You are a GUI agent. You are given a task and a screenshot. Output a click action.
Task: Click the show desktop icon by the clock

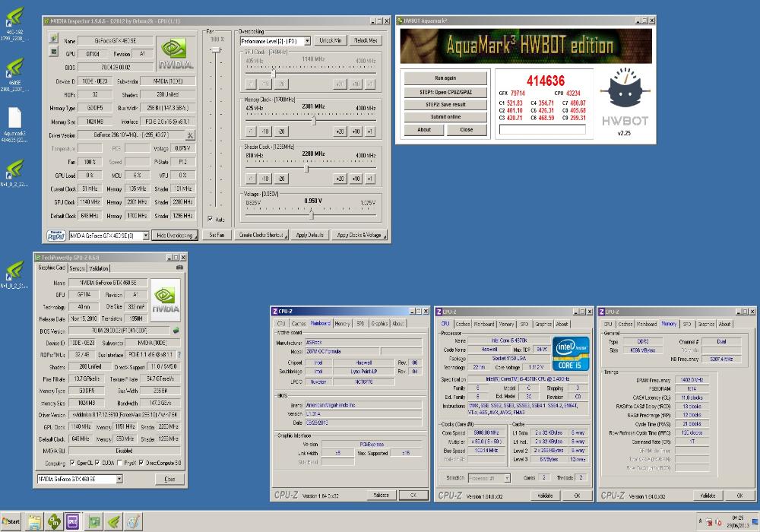pyautogui.click(x=755, y=522)
